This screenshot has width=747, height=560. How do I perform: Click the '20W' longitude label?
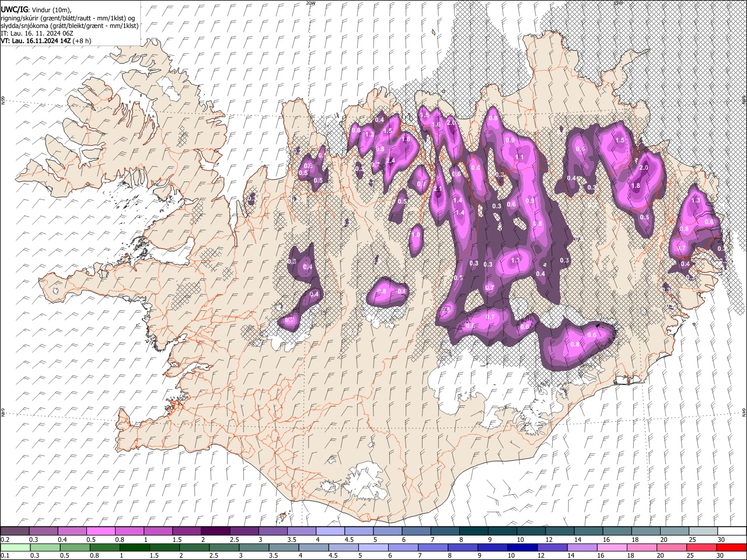tap(310, 3)
